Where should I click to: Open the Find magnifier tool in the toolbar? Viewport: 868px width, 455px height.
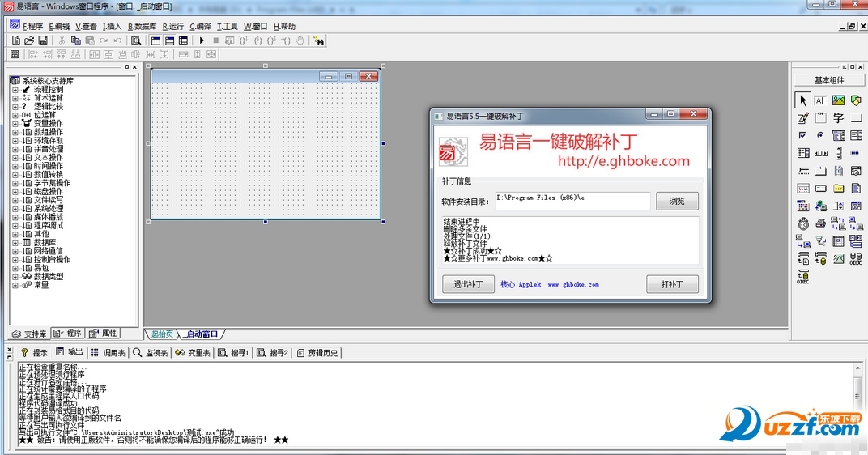click(136, 40)
